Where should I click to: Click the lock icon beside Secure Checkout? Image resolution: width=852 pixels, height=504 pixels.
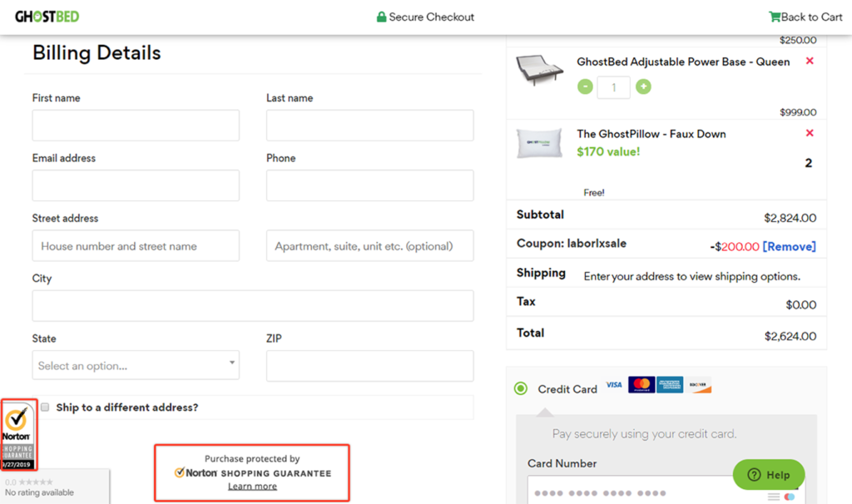(x=383, y=17)
